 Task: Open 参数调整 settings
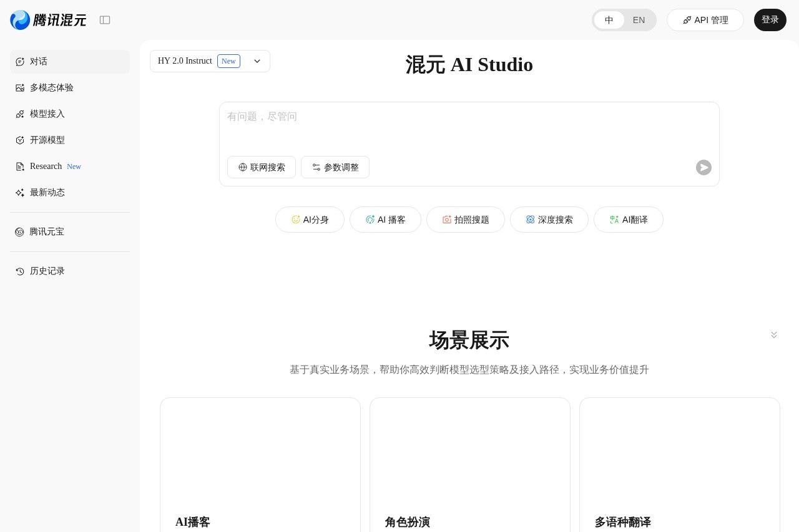335,167
